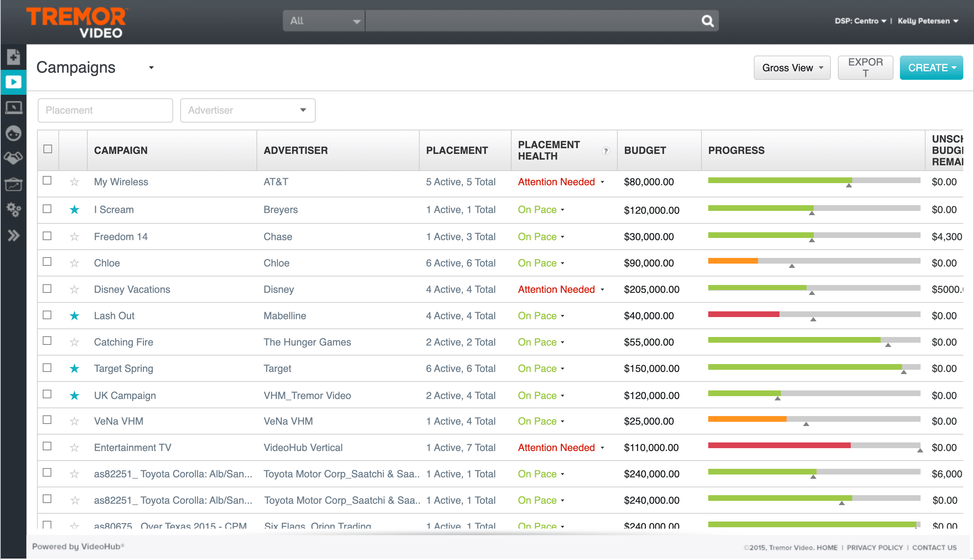This screenshot has height=560, width=974.
Task: Expand I Scream On Pace dropdown
Action: point(563,210)
